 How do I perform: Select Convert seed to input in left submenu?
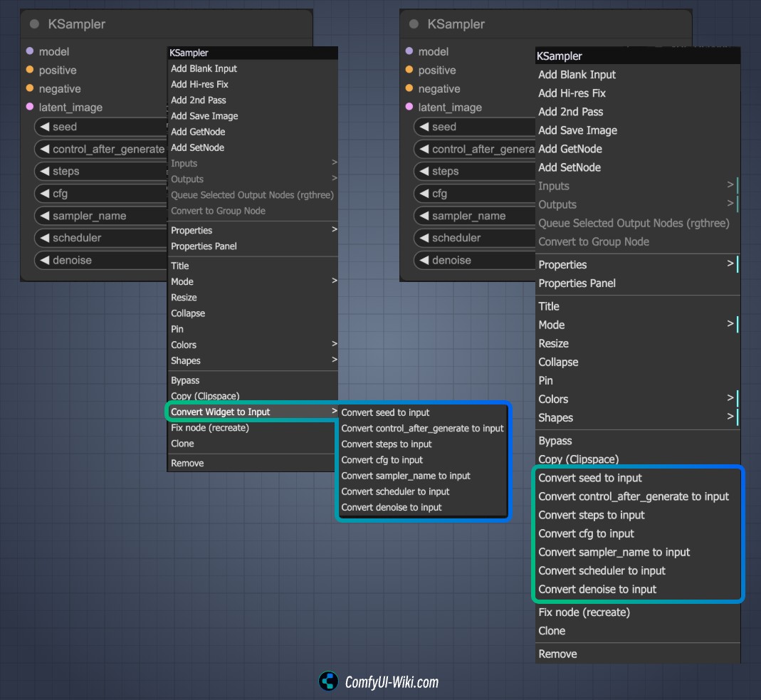pos(423,412)
